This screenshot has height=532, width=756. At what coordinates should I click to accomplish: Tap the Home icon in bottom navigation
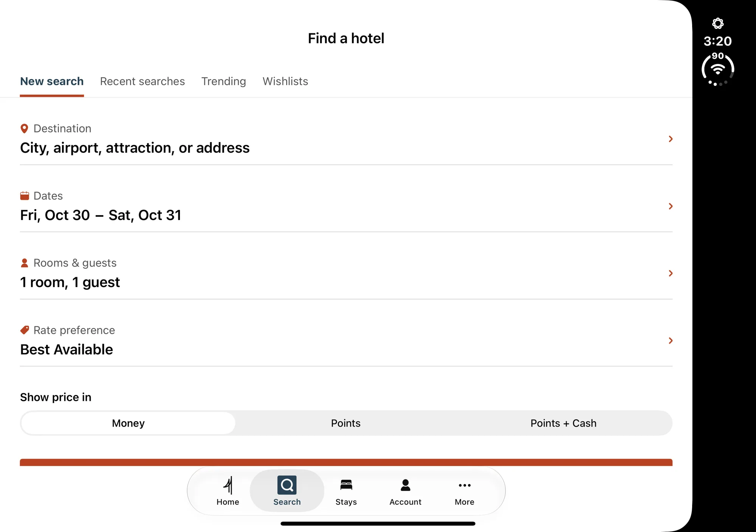[x=228, y=485]
